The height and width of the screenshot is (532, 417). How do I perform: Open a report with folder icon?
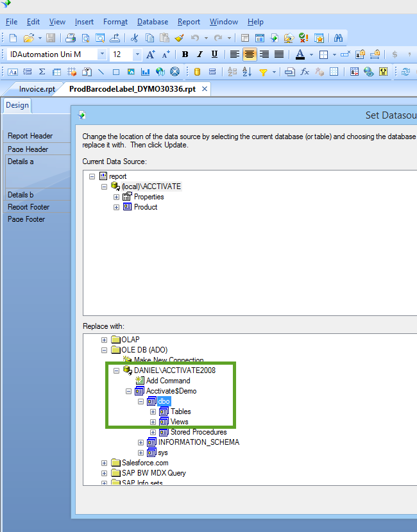(29, 38)
